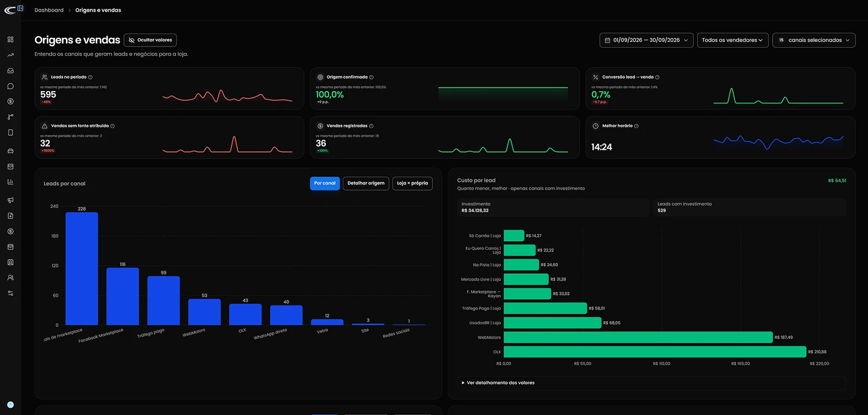Click Origens e vendas breadcrumb item
868x415 pixels.
tap(98, 10)
